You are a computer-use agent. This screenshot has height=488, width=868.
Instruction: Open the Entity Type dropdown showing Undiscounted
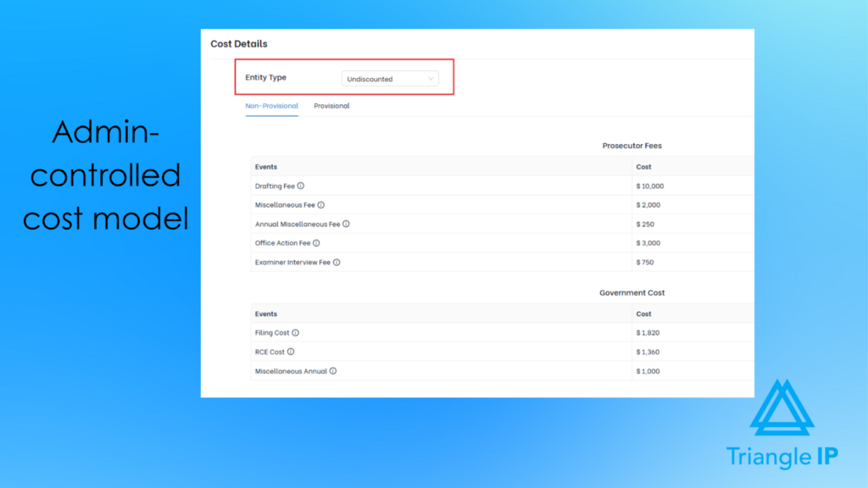pos(389,78)
